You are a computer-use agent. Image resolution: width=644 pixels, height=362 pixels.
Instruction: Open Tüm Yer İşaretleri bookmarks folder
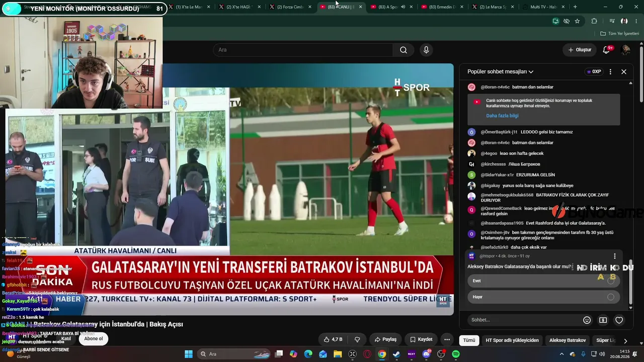(620, 34)
